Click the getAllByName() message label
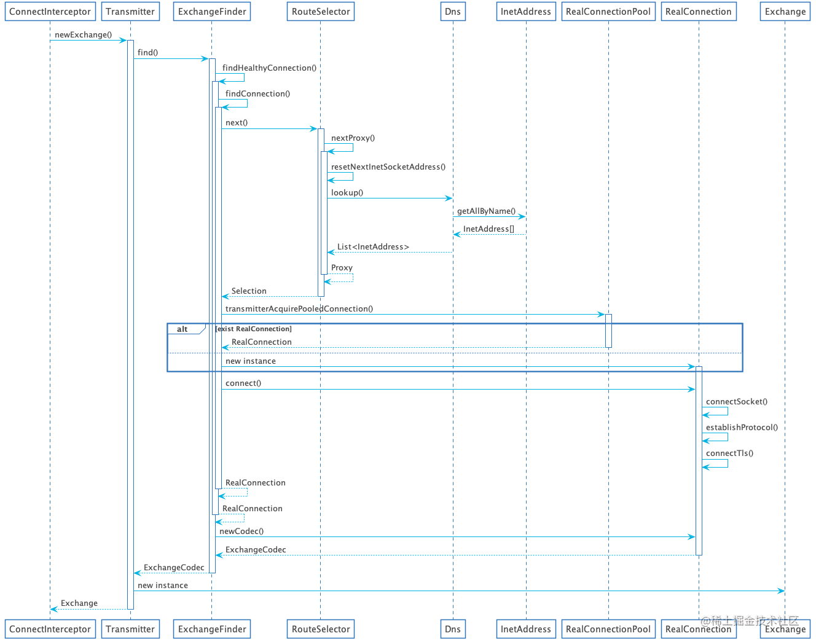The width and height of the screenshot is (816, 644). (x=486, y=211)
